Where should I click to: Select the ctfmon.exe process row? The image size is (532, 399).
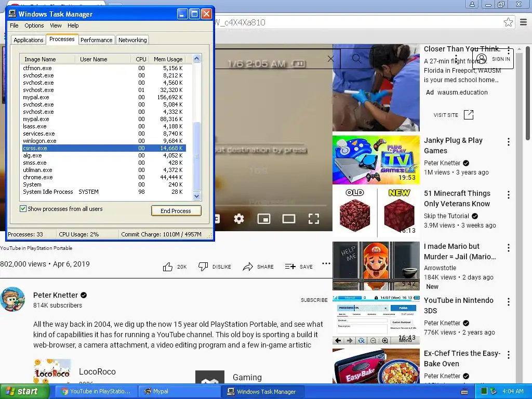[x=104, y=68]
